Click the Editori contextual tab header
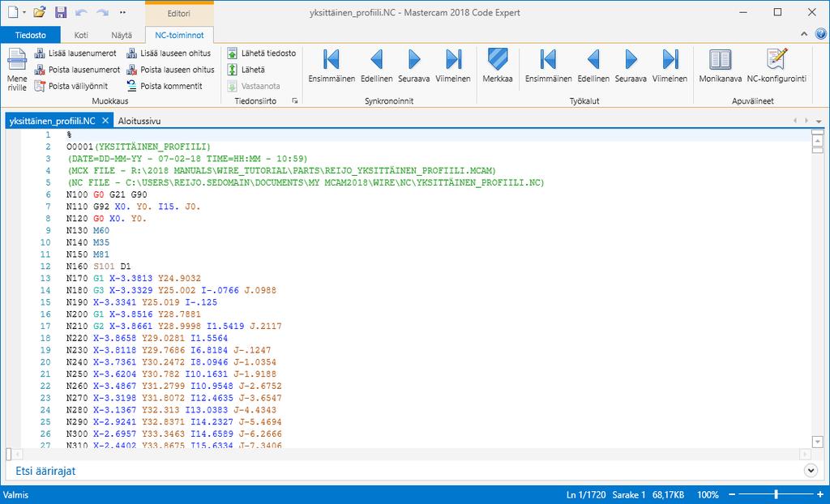This screenshot has width=830, height=504. [x=179, y=13]
